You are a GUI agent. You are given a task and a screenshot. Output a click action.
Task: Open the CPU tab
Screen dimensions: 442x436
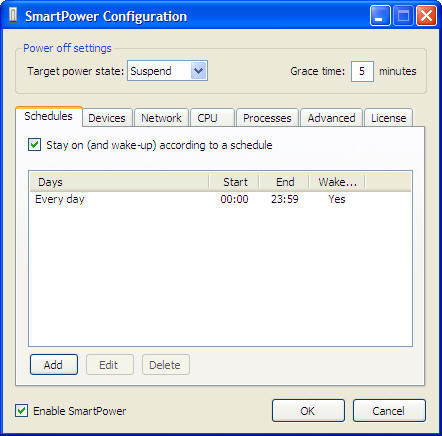pyautogui.click(x=212, y=118)
